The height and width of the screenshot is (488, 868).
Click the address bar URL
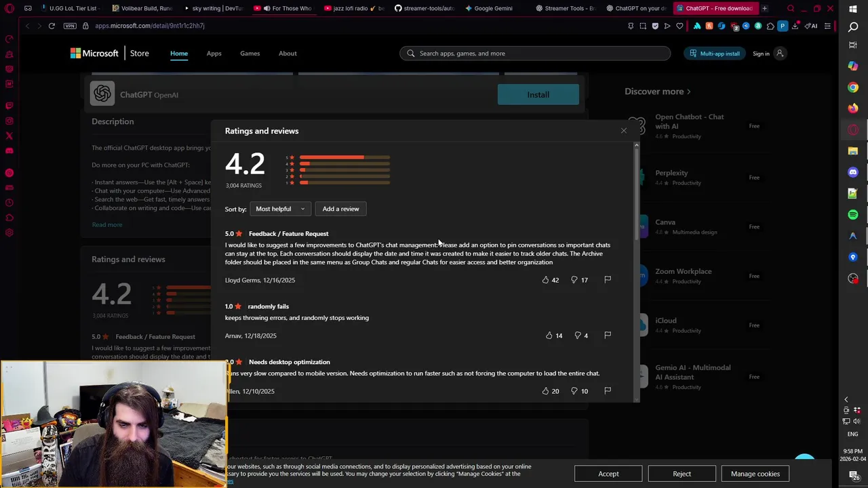pyautogui.click(x=149, y=26)
